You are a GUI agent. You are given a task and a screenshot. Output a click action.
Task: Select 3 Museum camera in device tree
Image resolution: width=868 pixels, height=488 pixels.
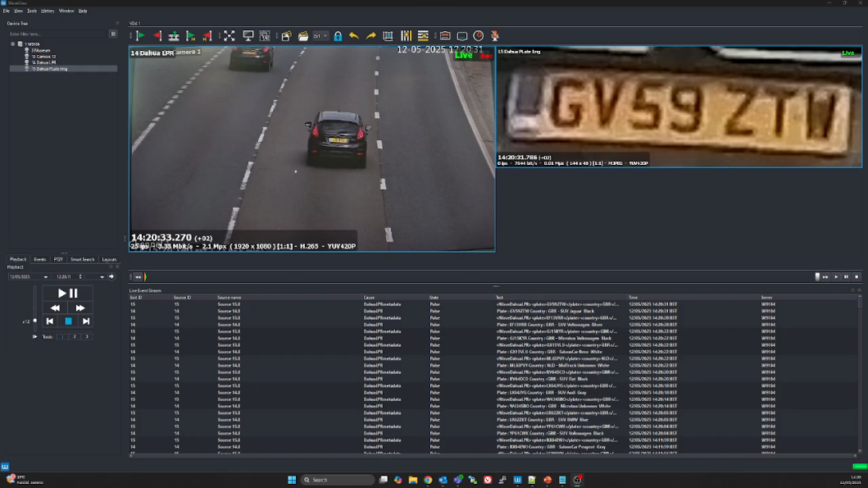40,50
